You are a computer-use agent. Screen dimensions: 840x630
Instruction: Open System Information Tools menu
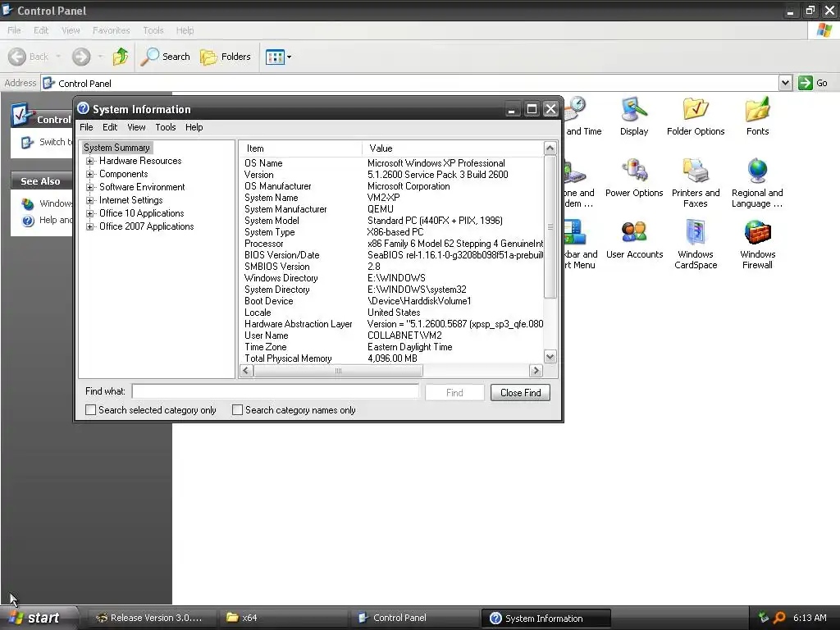166,127
